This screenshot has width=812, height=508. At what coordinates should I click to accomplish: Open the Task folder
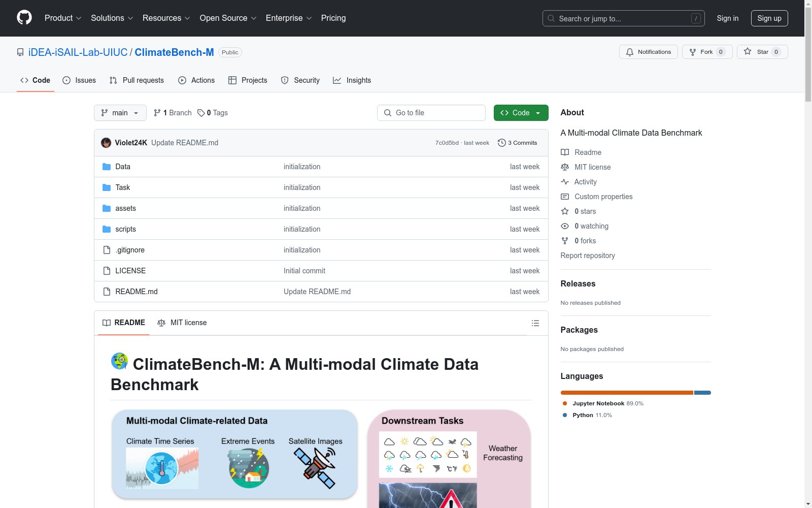click(x=123, y=187)
